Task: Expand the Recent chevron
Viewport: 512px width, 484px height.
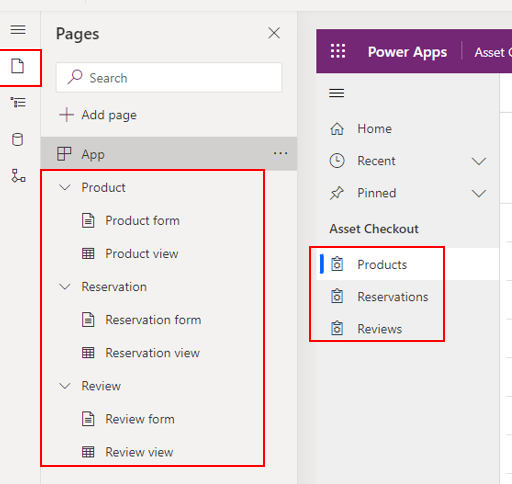Action: (x=479, y=161)
